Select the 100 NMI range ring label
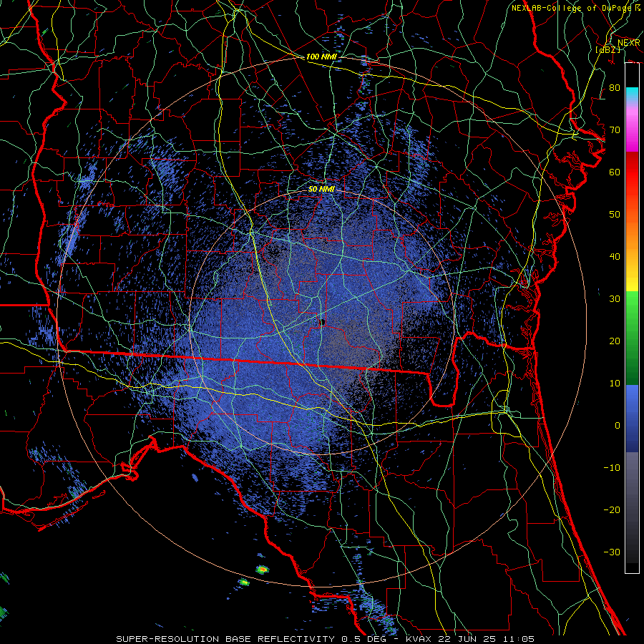This screenshot has height=644, width=644. [321, 57]
